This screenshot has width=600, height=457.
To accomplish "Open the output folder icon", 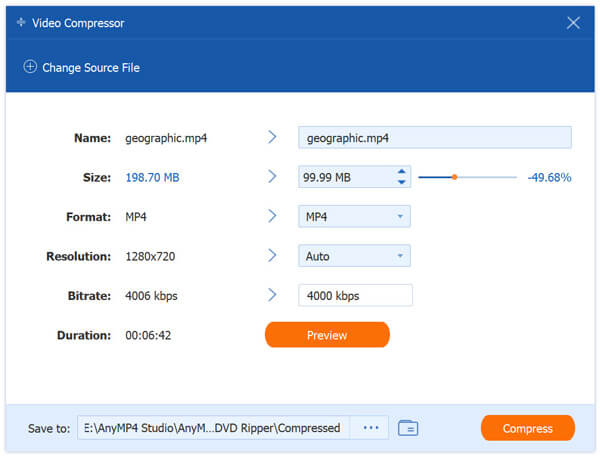I will coord(408,428).
